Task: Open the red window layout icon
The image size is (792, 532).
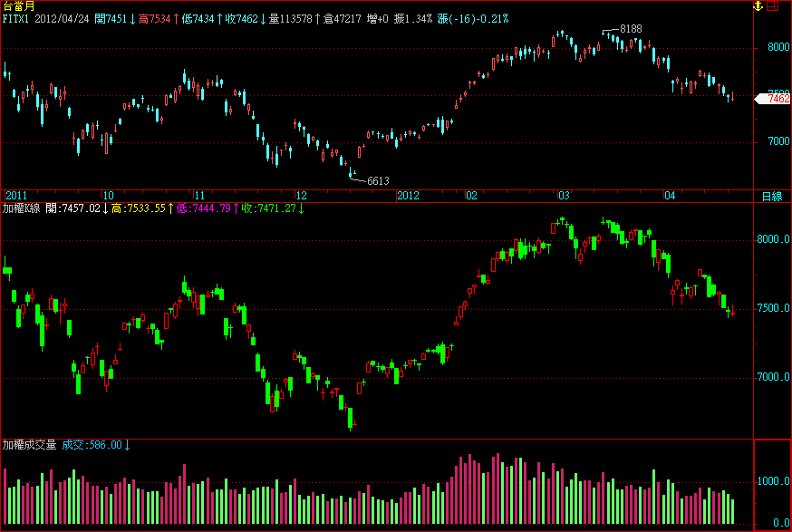Action: 773,6
